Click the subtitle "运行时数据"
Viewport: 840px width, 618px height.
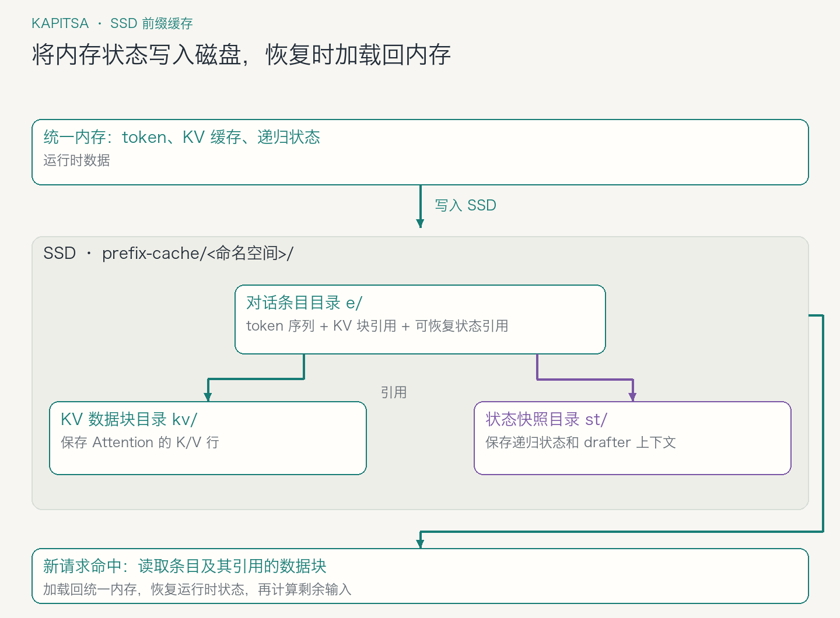[76, 160]
